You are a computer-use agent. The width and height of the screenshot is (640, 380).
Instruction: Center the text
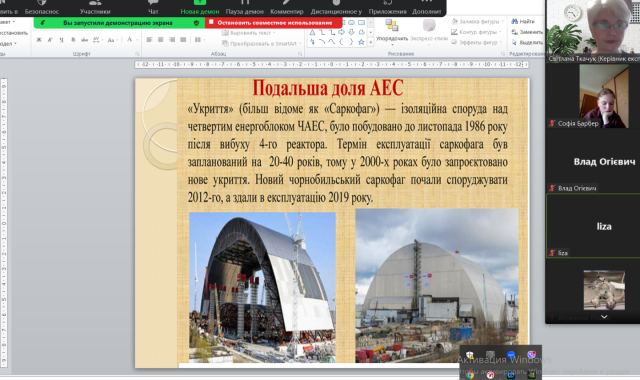(160, 40)
